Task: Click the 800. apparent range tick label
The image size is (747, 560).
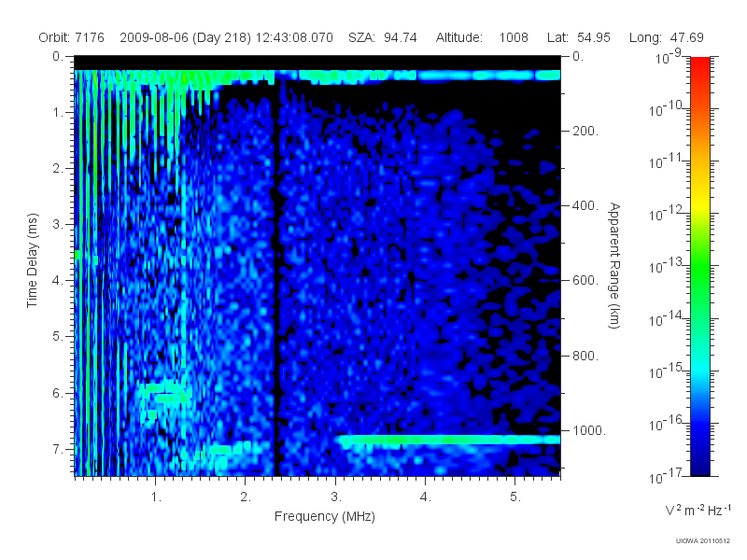Action: pos(585,357)
